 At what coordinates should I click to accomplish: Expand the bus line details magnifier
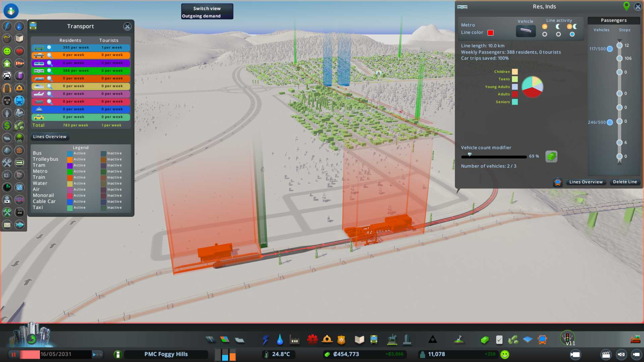tap(49, 48)
